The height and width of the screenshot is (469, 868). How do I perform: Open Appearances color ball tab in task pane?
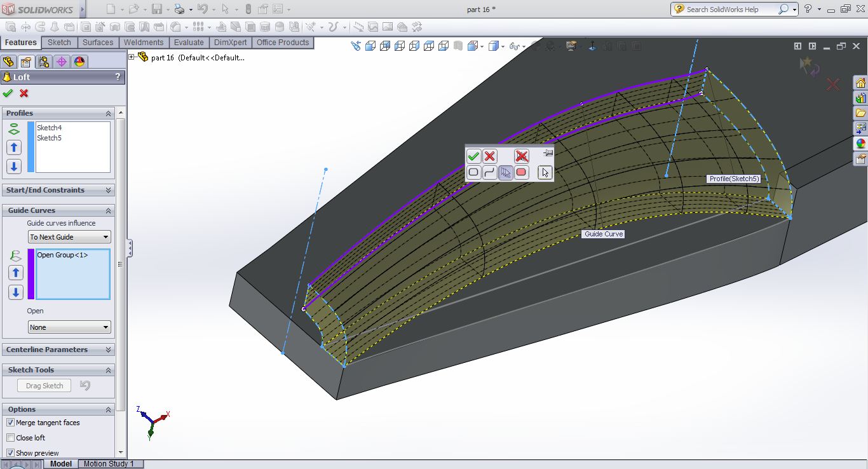coord(860,144)
